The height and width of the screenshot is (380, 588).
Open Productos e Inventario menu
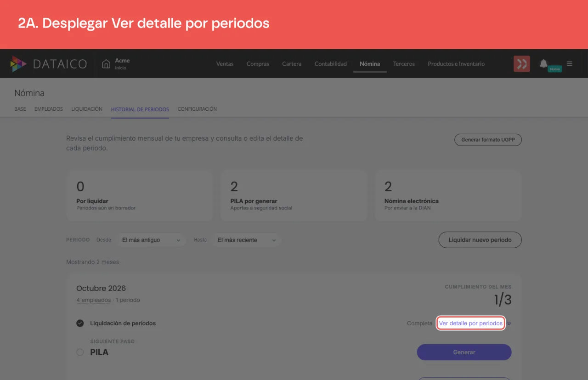tap(456, 64)
